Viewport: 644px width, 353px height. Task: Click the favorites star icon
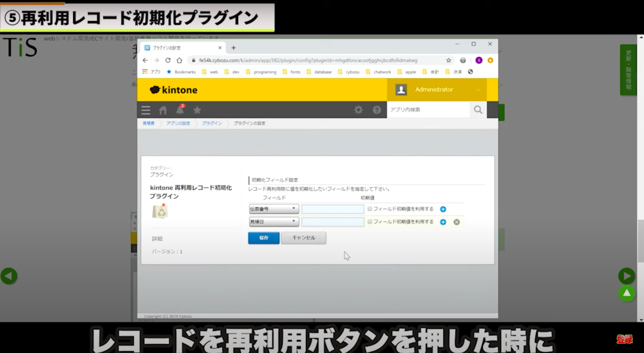[x=197, y=110]
